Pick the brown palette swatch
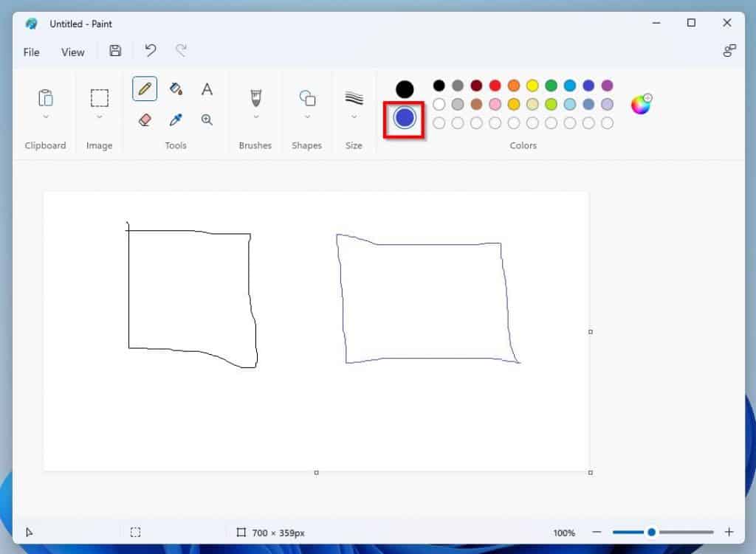The image size is (756, 554). pyautogui.click(x=476, y=104)
